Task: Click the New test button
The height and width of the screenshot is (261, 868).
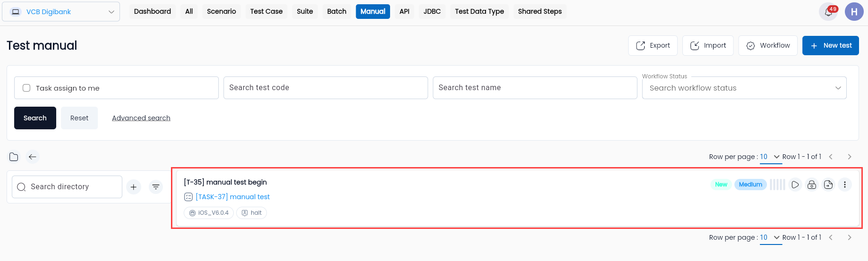Action: click(831, 45)
